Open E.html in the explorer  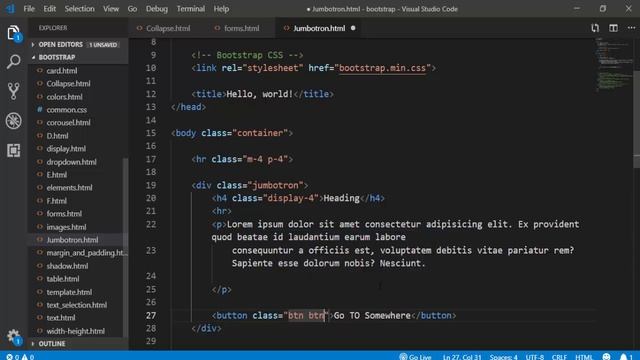[56, 175]
